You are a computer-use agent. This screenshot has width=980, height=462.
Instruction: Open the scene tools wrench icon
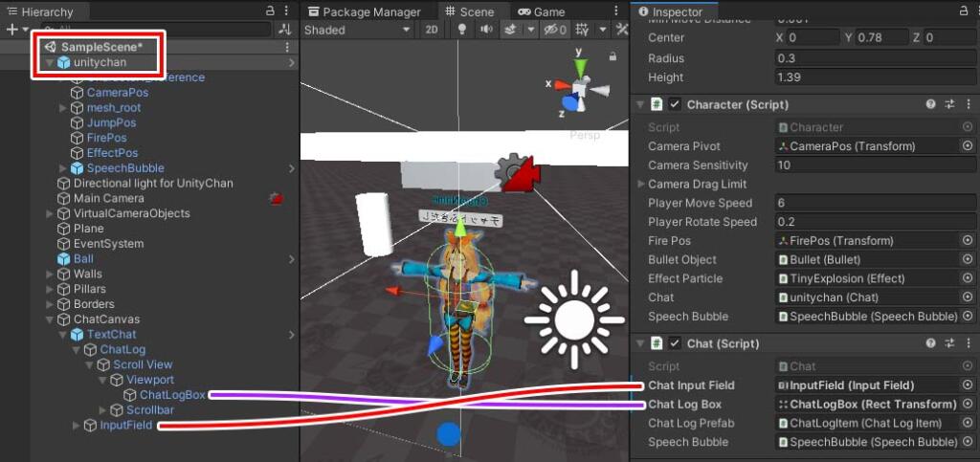coord(622,30)
